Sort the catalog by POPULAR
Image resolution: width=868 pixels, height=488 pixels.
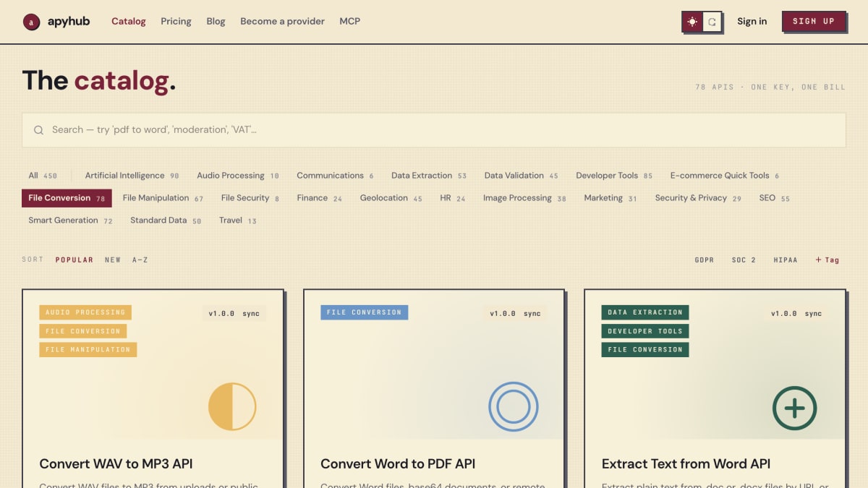click(x=75, y=260)
